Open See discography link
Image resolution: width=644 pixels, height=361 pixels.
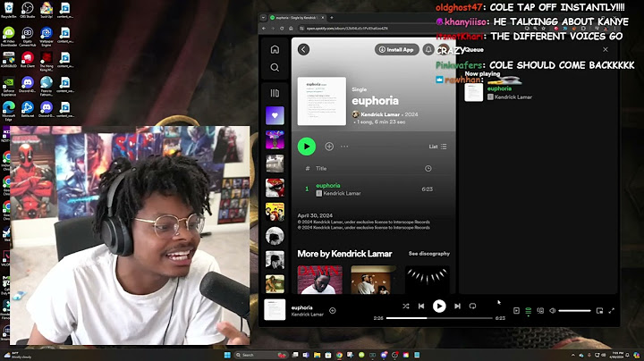click(428, 254)
